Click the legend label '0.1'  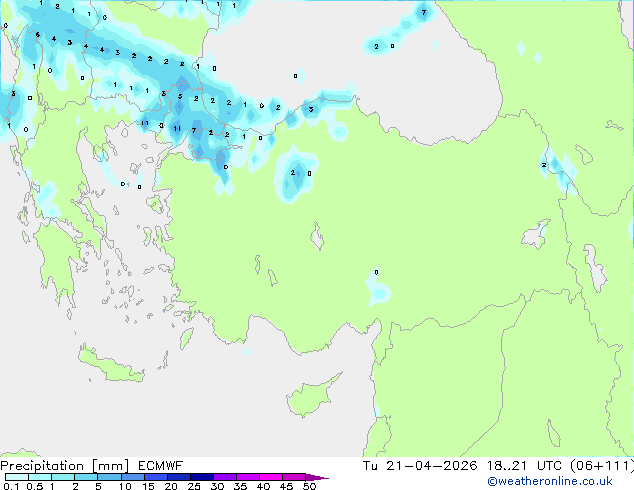(11, 486)
